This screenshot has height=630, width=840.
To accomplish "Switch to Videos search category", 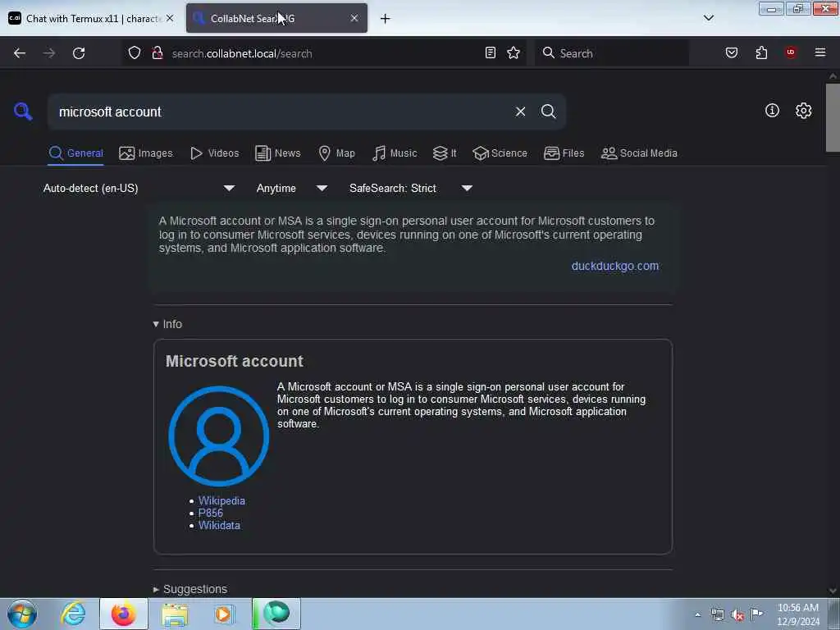I will [214, 153].
